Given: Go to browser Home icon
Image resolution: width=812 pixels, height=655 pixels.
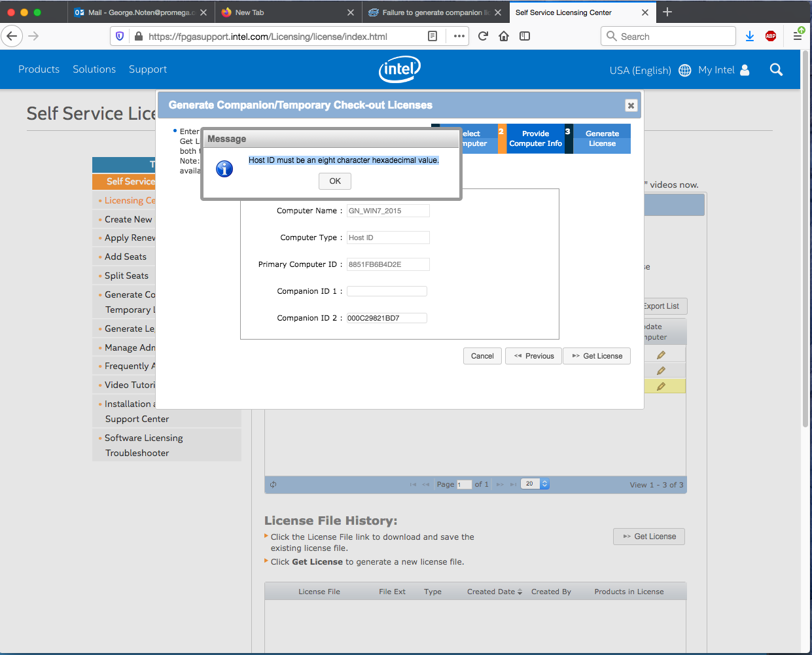Looking at the screenshot, I should [504, 36].
